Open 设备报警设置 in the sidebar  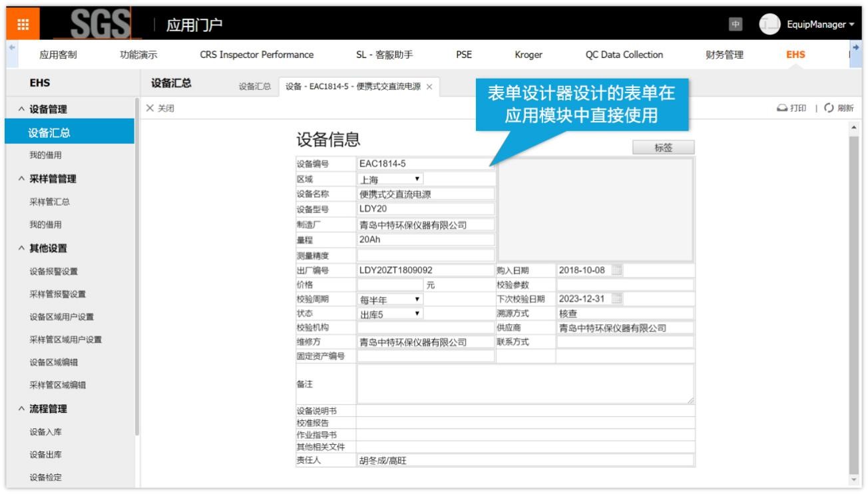(x=53, y=272)
